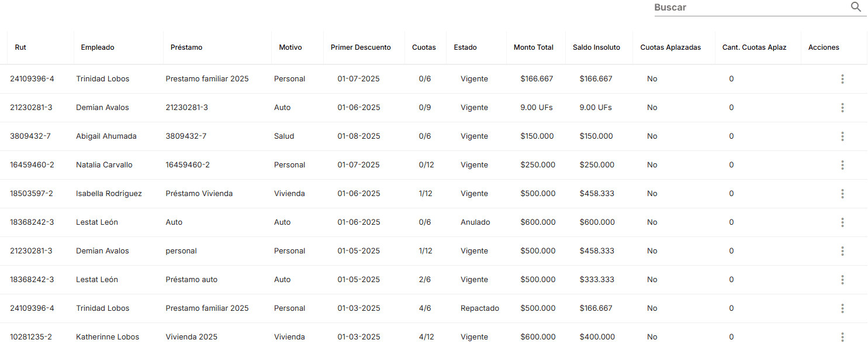Sort by Monto Total column header
The width and height of the screenshot is (868, 350).
click(x=534, y=47)
